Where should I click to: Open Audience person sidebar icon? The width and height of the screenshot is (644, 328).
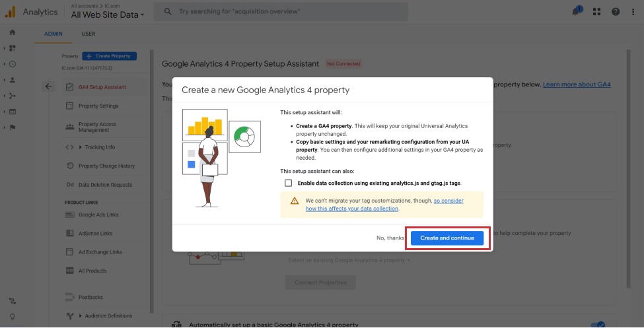click(13, 80)
